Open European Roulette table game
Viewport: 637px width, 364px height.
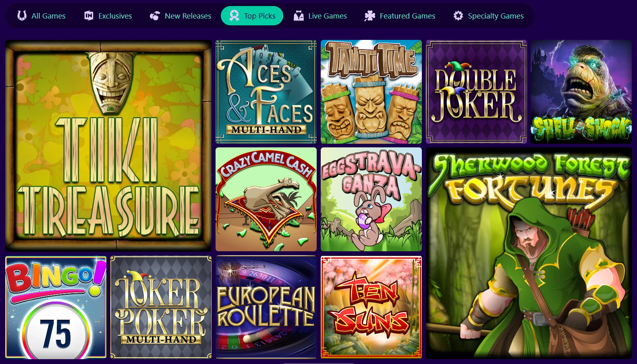point(266,307)
